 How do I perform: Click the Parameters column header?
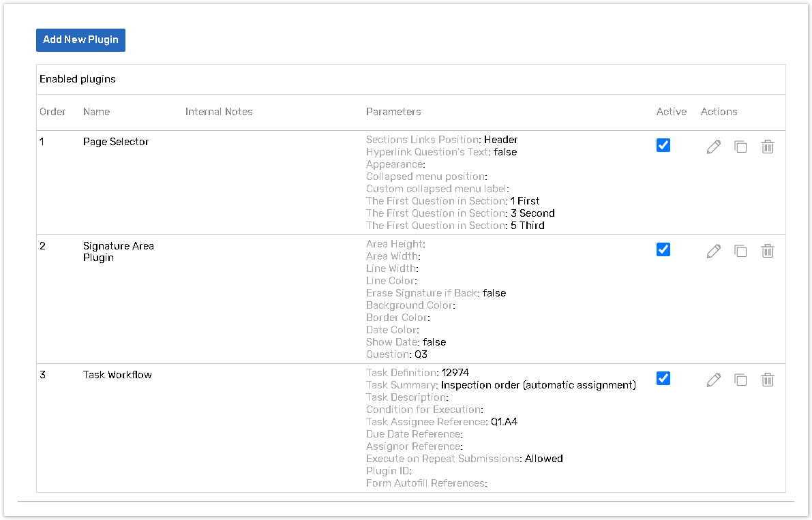[393, 112]
